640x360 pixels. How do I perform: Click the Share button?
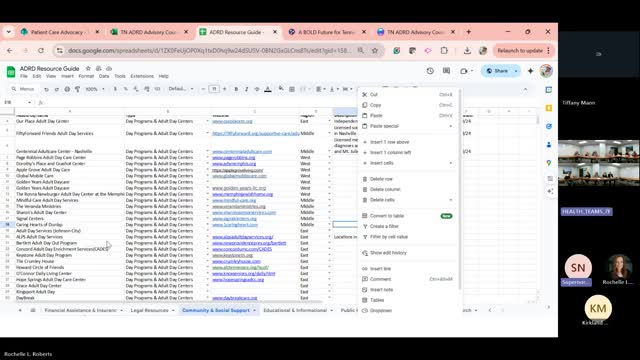pos(497,71)
